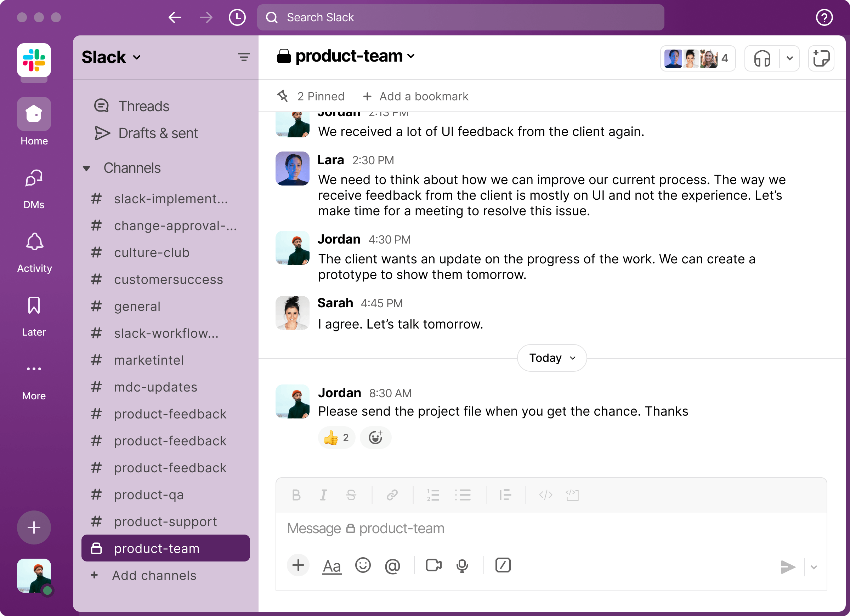
Task: Click the @ mention icon
Action: click(x=392, y=566)
